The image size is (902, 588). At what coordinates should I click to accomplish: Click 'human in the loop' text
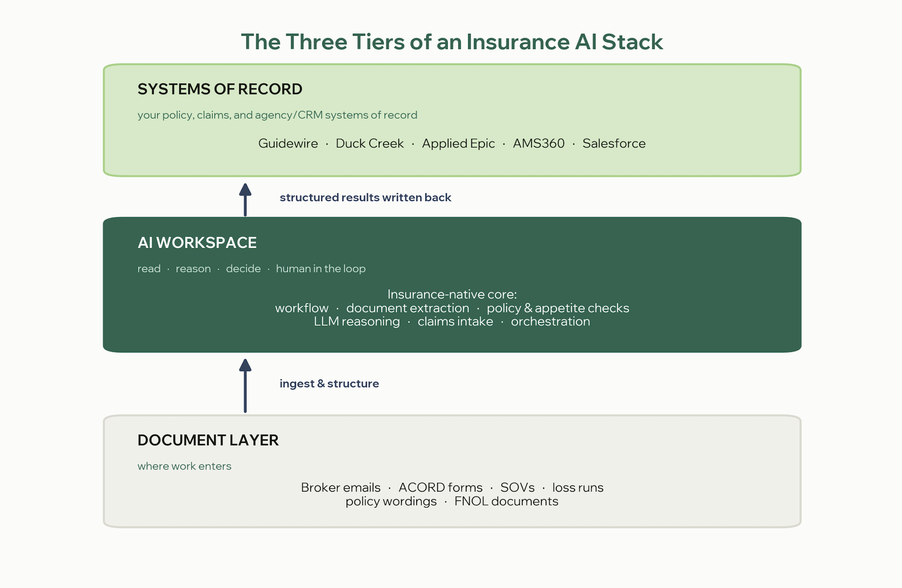pos(321,269)
